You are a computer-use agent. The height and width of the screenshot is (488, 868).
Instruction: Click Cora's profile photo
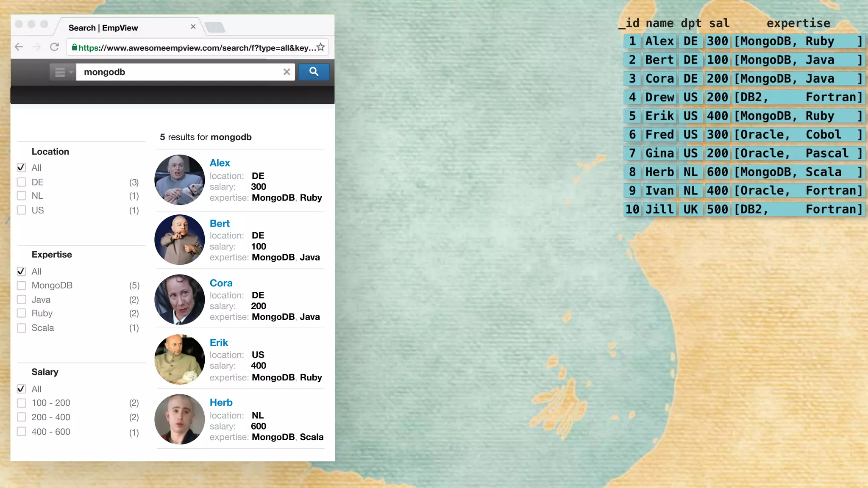pyautogui.click(x=180, y=299)
